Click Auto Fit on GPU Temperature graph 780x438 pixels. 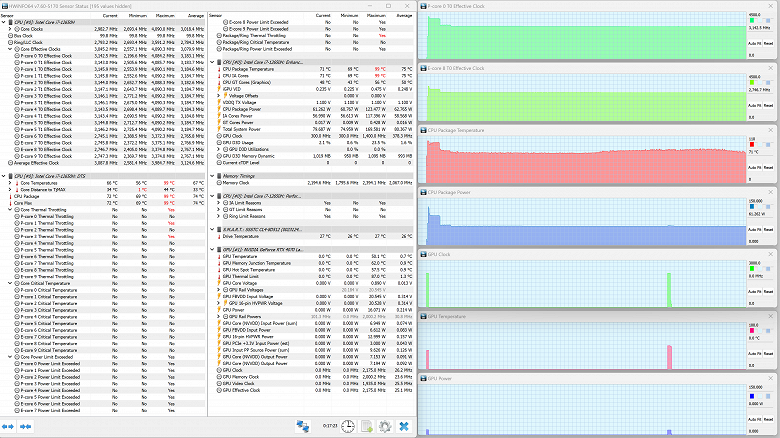pos(755,353)
